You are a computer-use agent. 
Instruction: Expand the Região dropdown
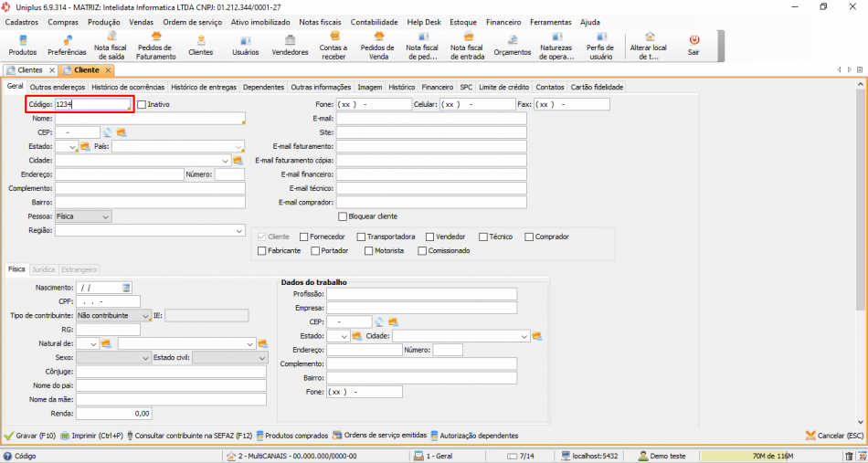[239, 231]
